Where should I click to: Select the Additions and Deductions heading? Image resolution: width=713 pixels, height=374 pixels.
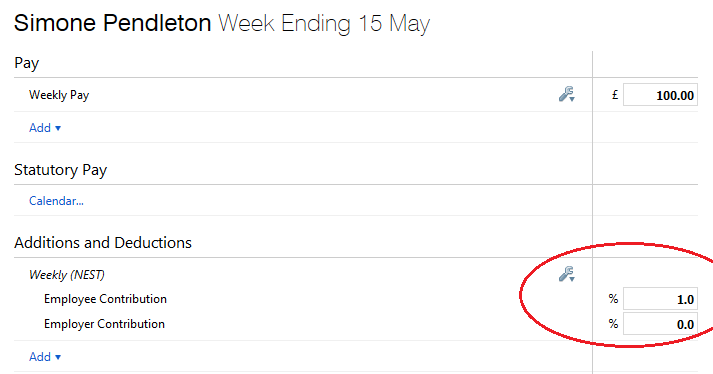[x=103, y=243]
